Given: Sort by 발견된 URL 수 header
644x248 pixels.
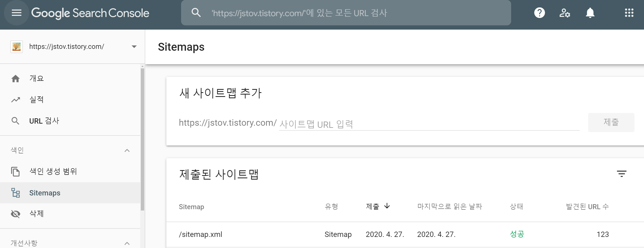Looking at the screenshot, I should coord(587,207).
